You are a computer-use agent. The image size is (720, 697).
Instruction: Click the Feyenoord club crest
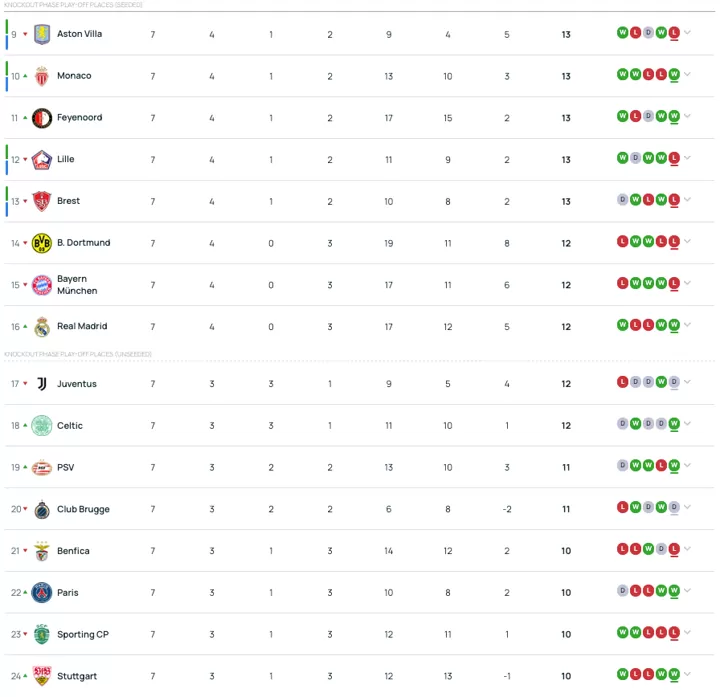(x=42, y=118)
